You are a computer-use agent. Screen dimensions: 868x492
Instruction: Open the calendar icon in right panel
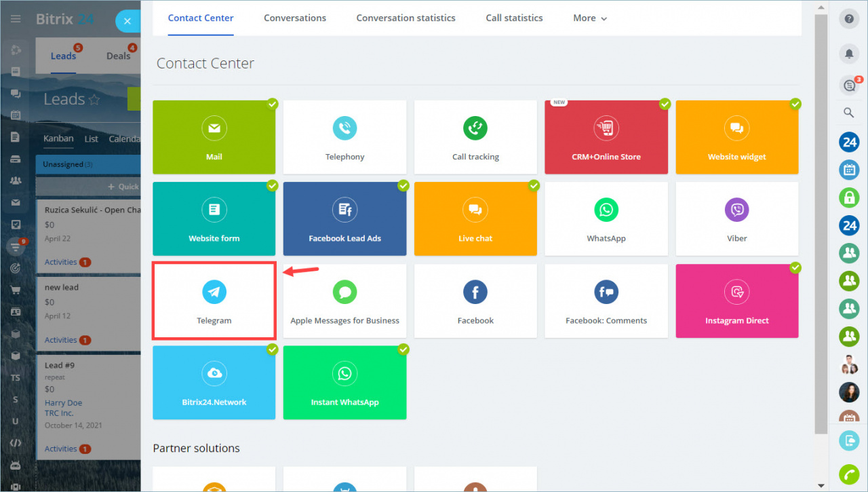(x=849, y=170)
